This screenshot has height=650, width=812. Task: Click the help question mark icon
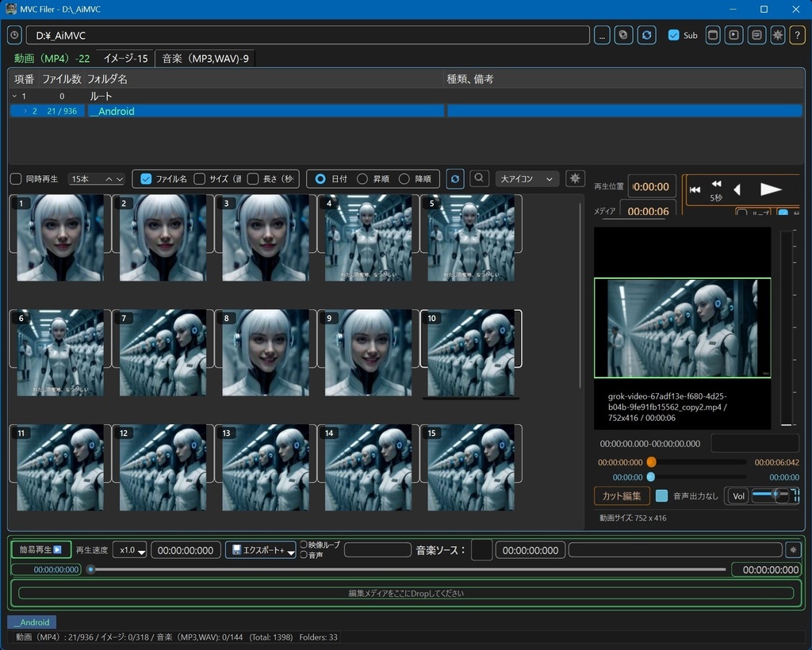(x=797, y=35)
